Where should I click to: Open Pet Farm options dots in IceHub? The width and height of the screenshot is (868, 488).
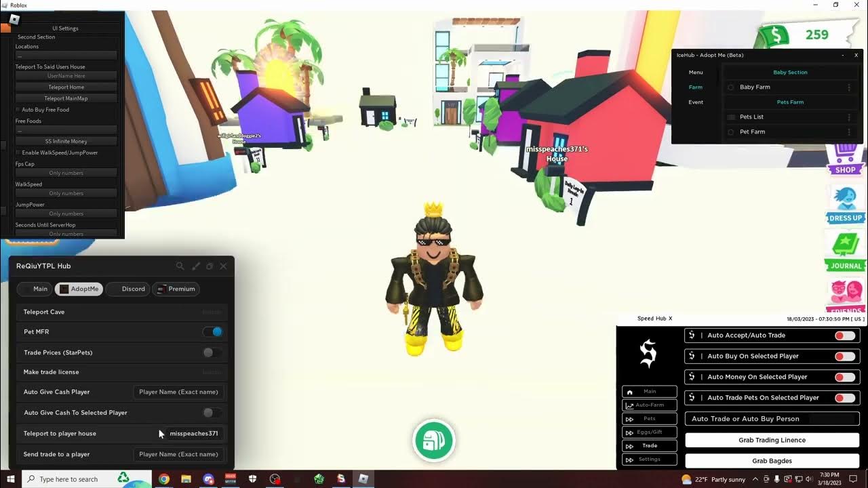pos(849,132)
